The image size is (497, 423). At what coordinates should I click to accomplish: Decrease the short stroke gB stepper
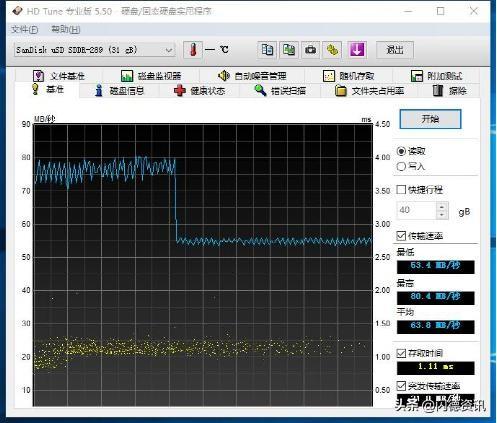tap(442, 215)
